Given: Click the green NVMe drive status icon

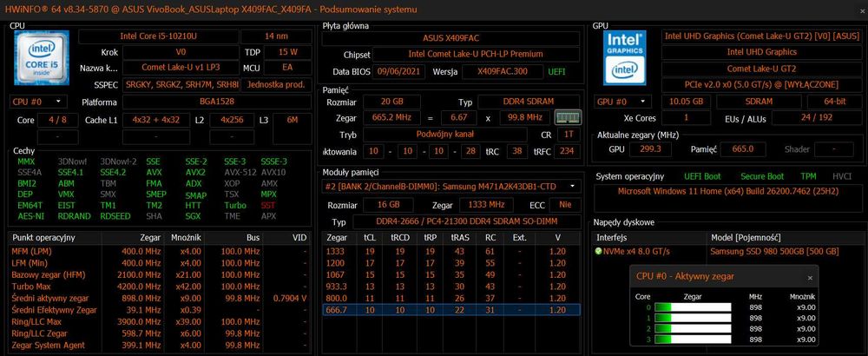Looking at the screenshot, I should (x=598, y=251).
